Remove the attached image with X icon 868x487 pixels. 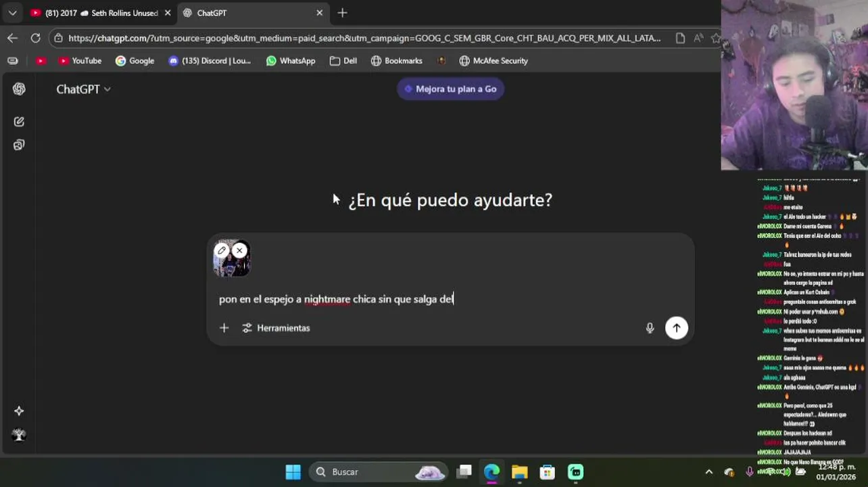[239, 250]
